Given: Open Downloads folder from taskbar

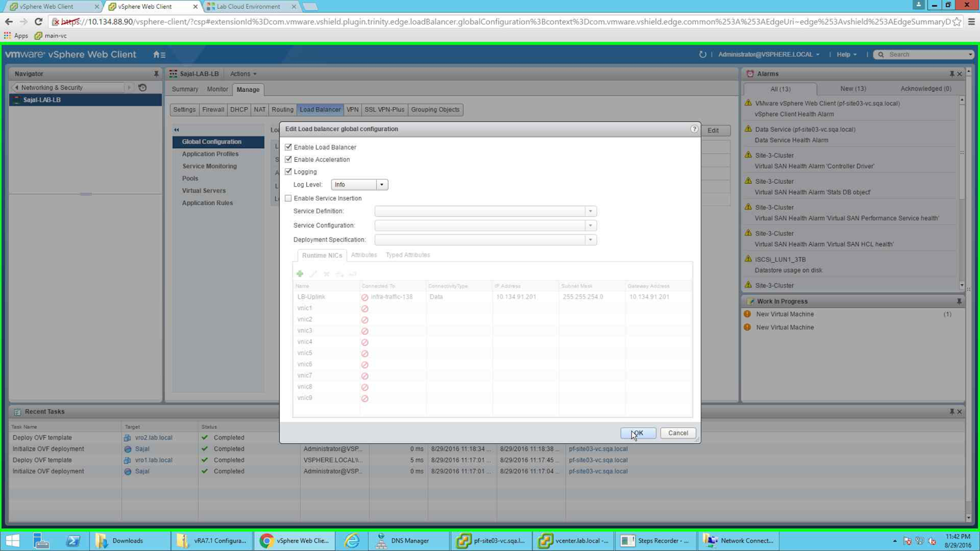Looking at the screenshot, I should tap(130, 541).
